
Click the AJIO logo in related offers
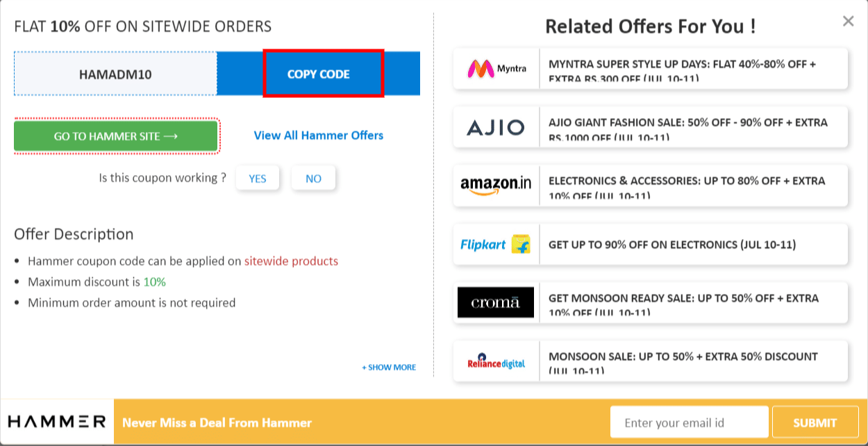pos(496,127)
